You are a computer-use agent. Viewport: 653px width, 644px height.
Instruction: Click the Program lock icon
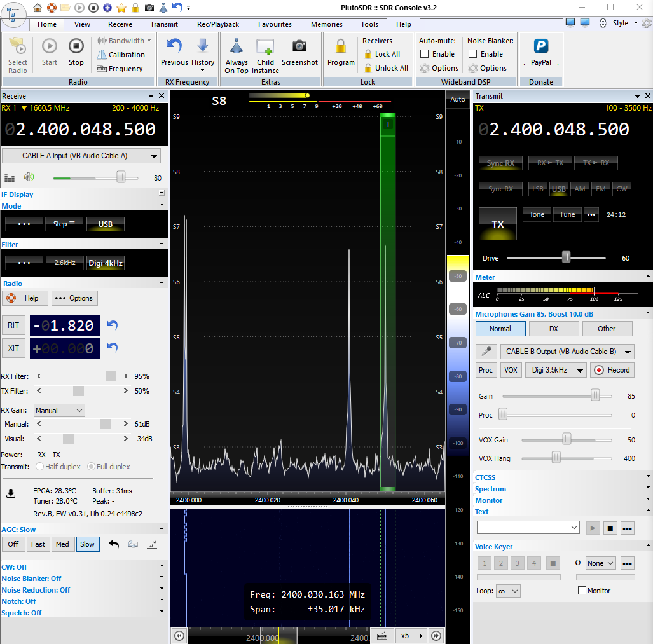click(x=341, y=47)
